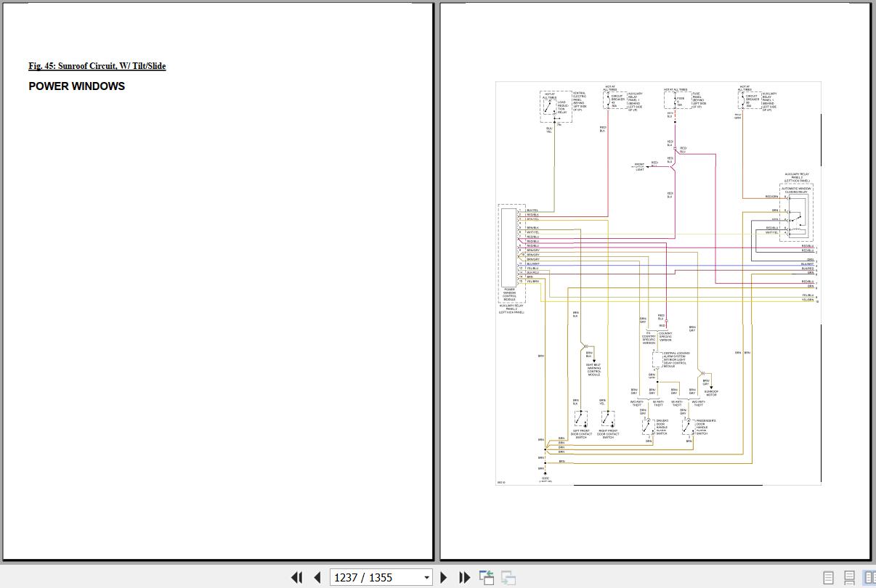876x588 pixels.
Task: Click the SUNROOF MOTOR label in diagram
Action: tap(711, 393)
